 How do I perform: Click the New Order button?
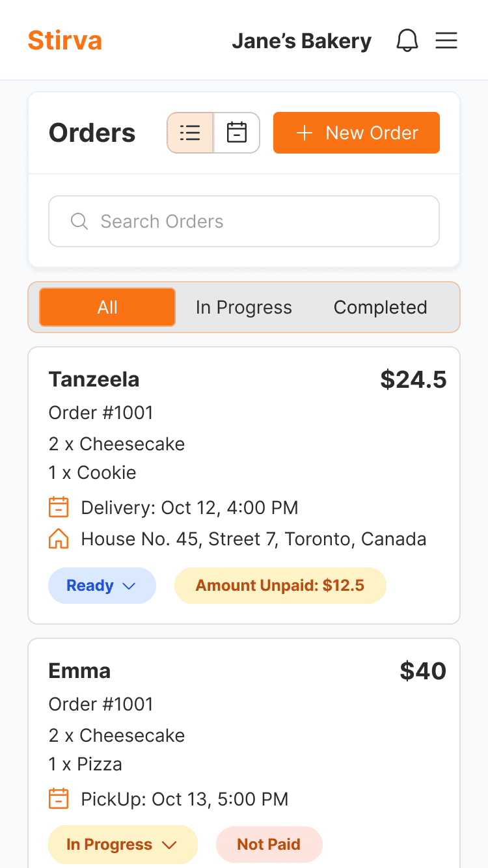tap(357, 133)
